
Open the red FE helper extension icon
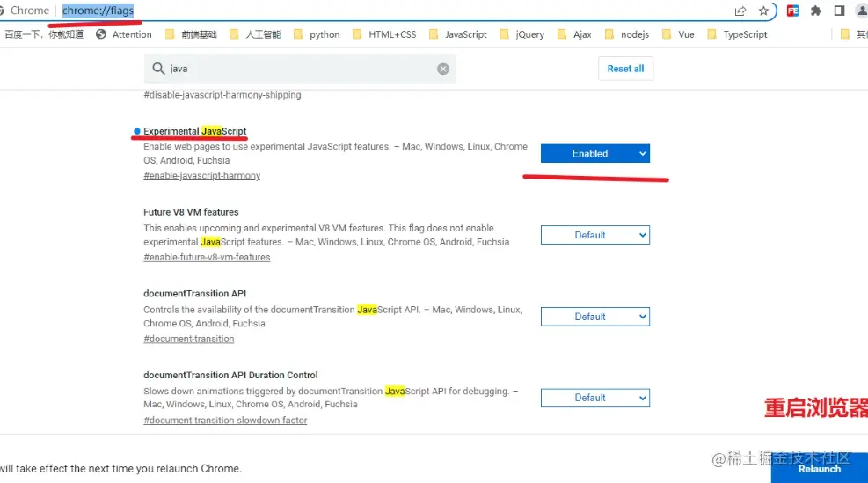pos(792,11)
